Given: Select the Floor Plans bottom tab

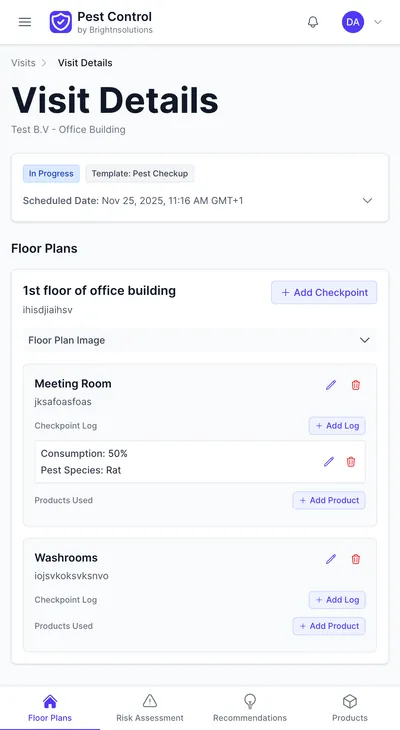Looking at the screenshot, I should pyautogui.click(x=50, y=708).
